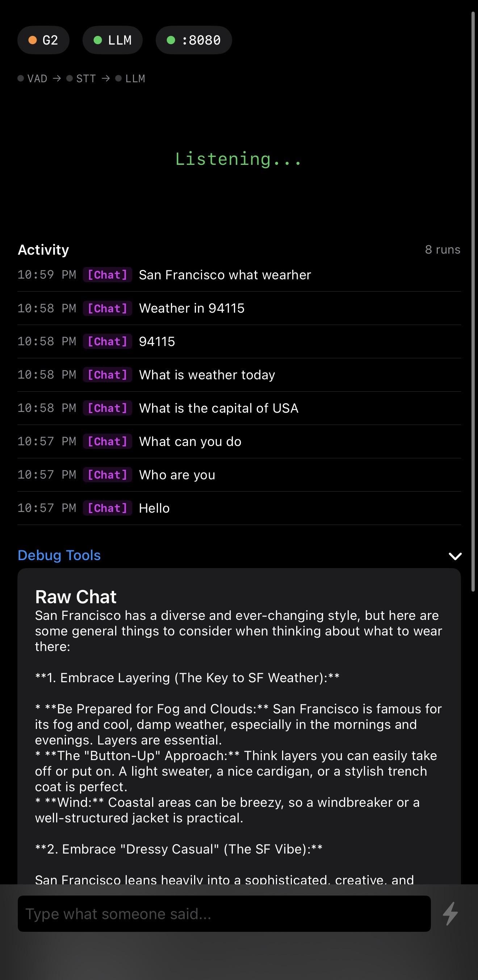Image resolution: width=478 pixels, height=980 pixels.
Task: Tap the "8 runs" counter label
Action: 442,250
